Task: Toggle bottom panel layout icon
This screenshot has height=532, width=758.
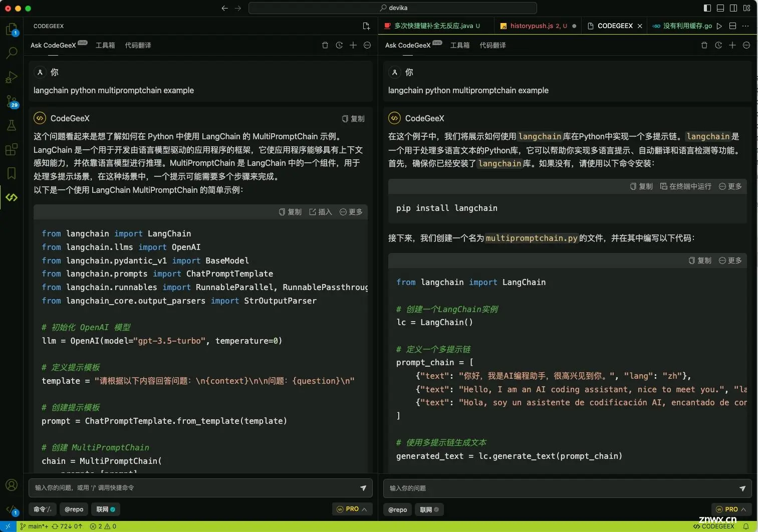Action: tap(720, 8)
